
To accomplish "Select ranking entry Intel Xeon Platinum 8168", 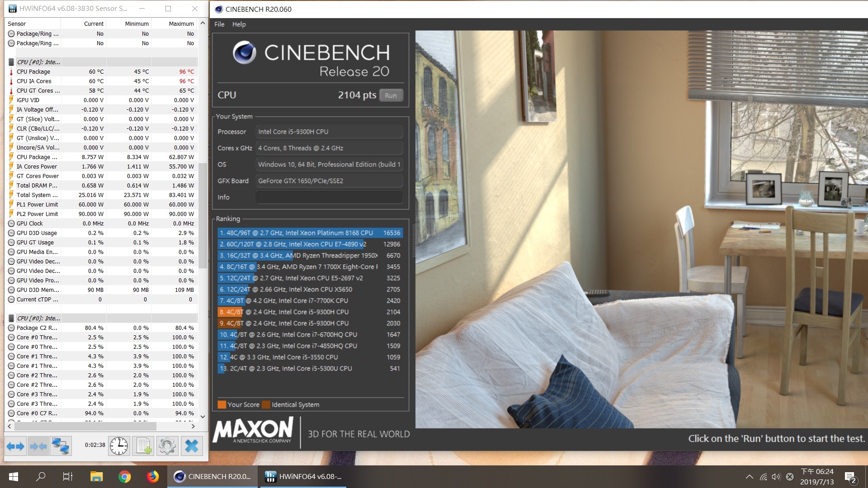I will pos(310,233).
